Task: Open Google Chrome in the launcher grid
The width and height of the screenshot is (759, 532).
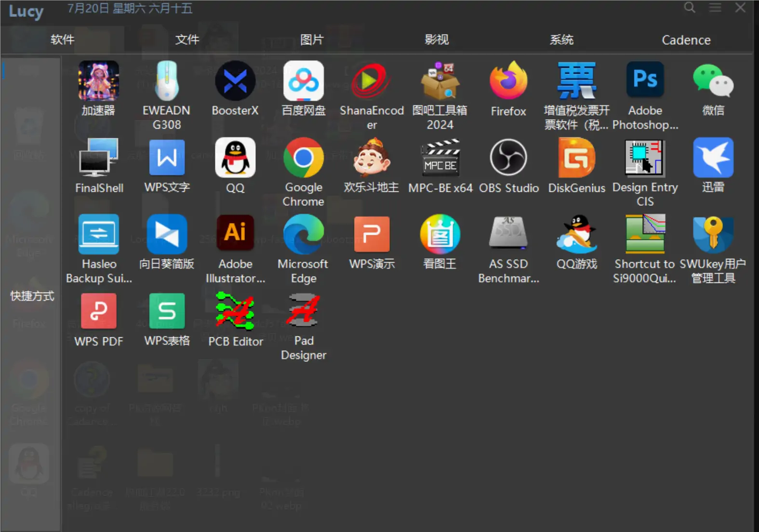Action: 304,158
